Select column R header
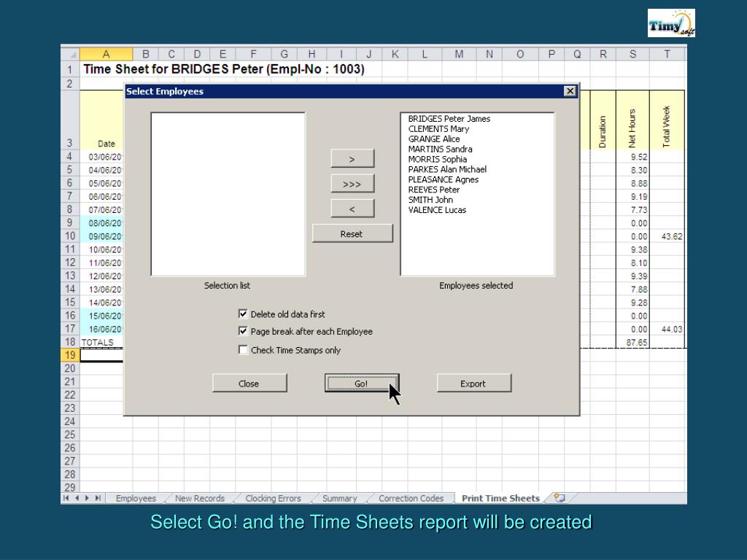Image resolution: width=747 pixels, height=560 pixels. pos(603,54)
